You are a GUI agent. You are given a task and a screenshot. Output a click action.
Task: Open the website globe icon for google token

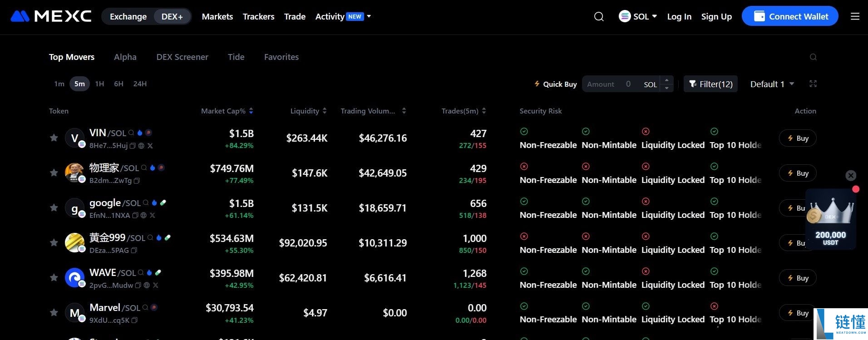pos(143,216)
